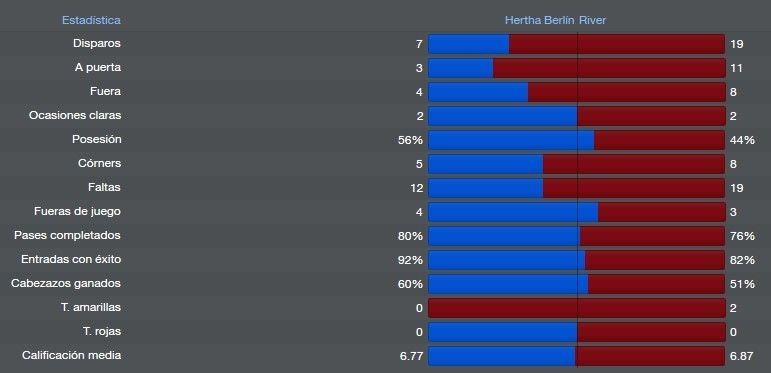Click the blue Posesión bar segment
Viewport: 771px width, 373px height.
[x=511, y=140]
